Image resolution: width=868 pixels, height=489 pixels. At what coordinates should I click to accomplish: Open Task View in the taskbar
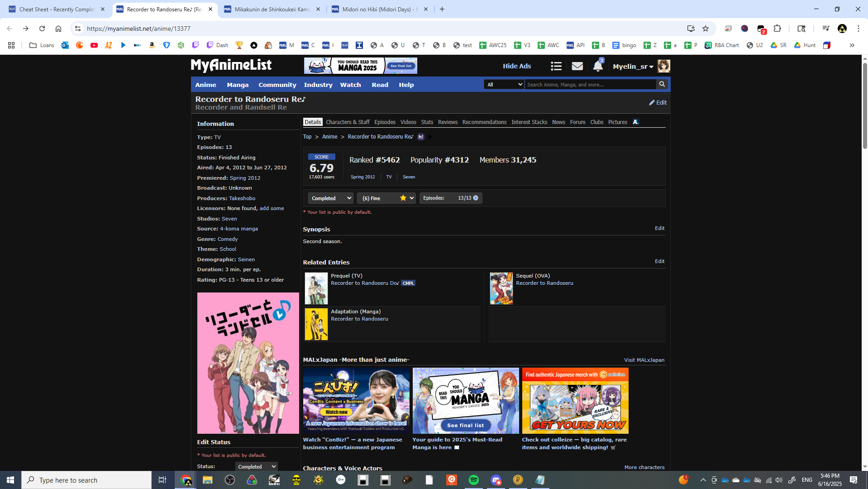(162, 480)
